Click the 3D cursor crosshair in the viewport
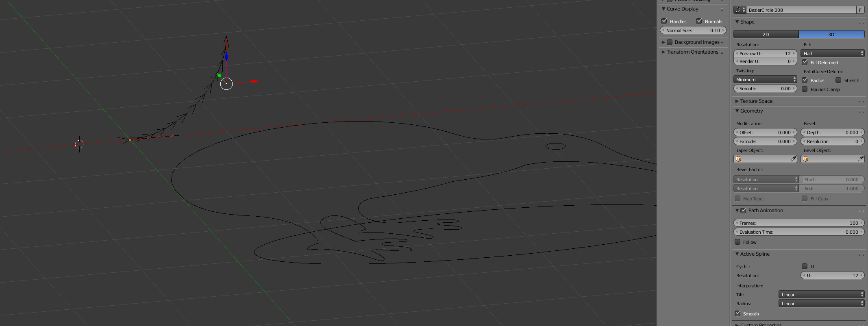Screen dimensions: 868x326 (79, 144)
